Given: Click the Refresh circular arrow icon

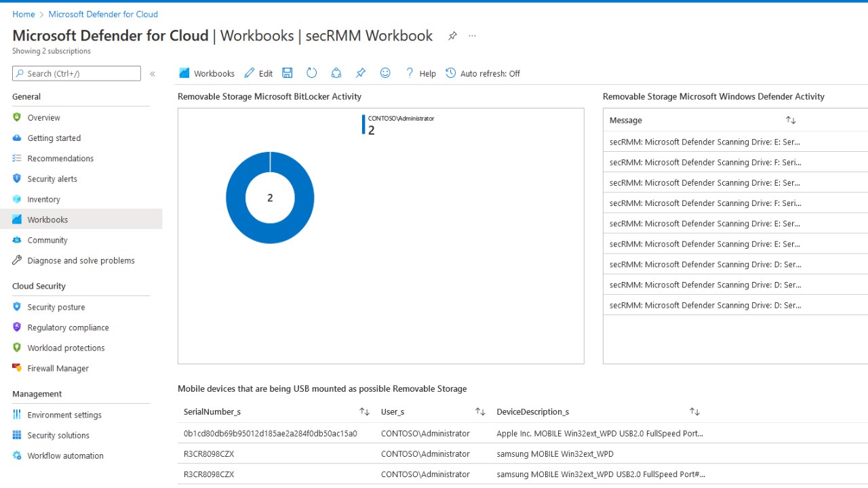Looking at the screenshot, I should pyautogui.click(x=312, y=73).
